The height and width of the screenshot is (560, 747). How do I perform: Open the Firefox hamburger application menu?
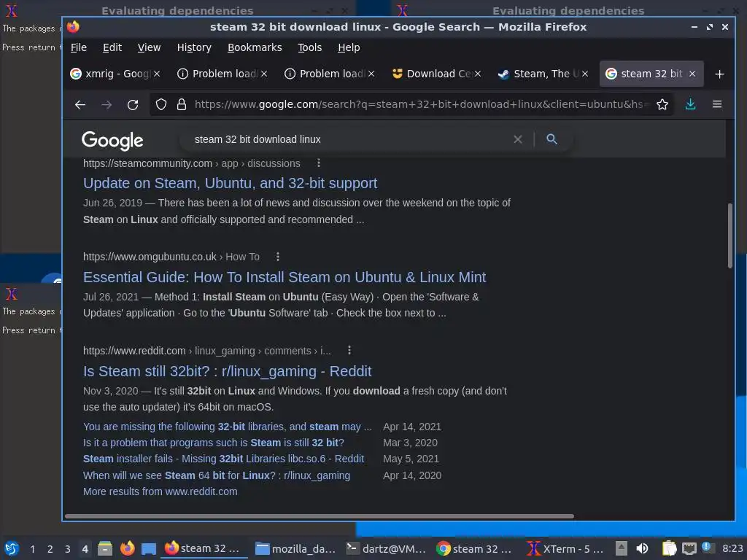pyautogui.click(x=717, y=104)
